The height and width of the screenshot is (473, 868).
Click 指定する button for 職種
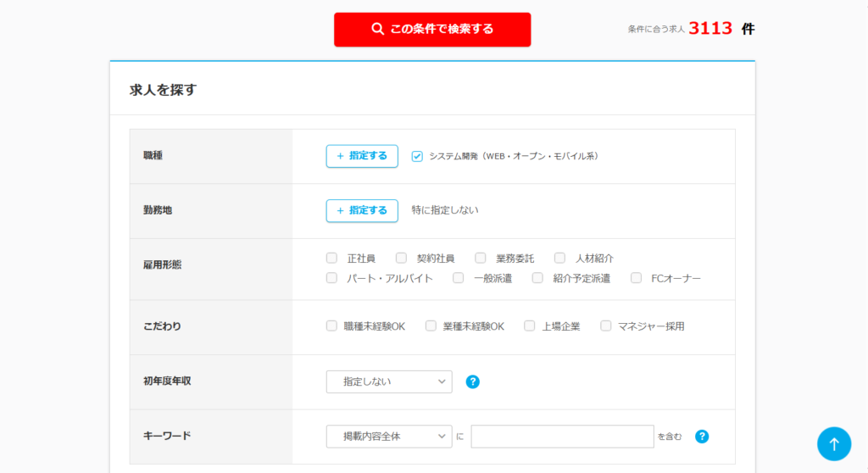(362, 156)
